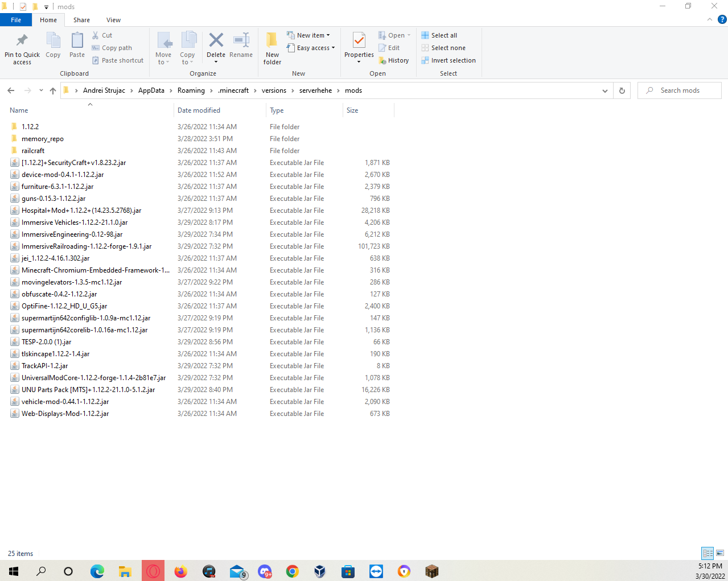Image resolution: width=728 pixels, height=581 pixels.
Task: Click AppData in the address breadcrumb
Action: (x=151, y=90)
